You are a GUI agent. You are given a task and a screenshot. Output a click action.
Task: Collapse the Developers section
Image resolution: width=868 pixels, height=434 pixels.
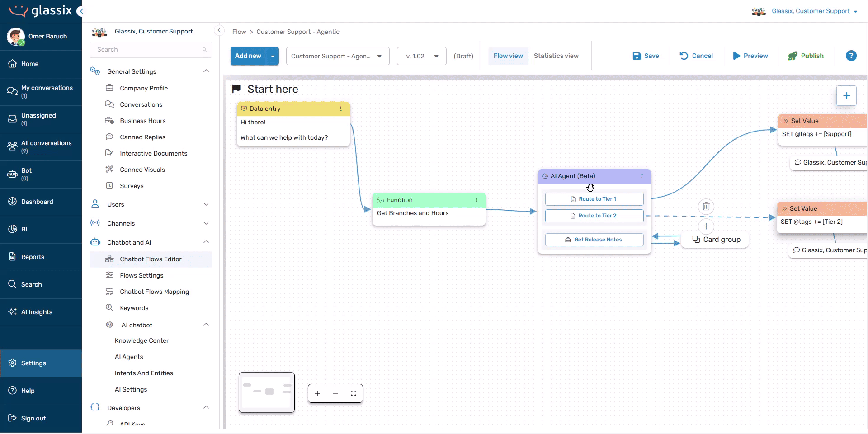pyautogui.click(x=206, y=407)
